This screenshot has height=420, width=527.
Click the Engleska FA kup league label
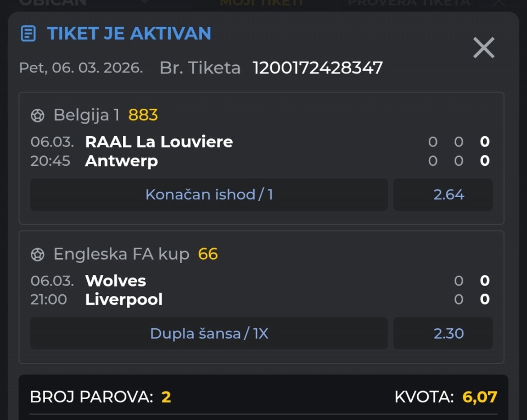(121, 254)
